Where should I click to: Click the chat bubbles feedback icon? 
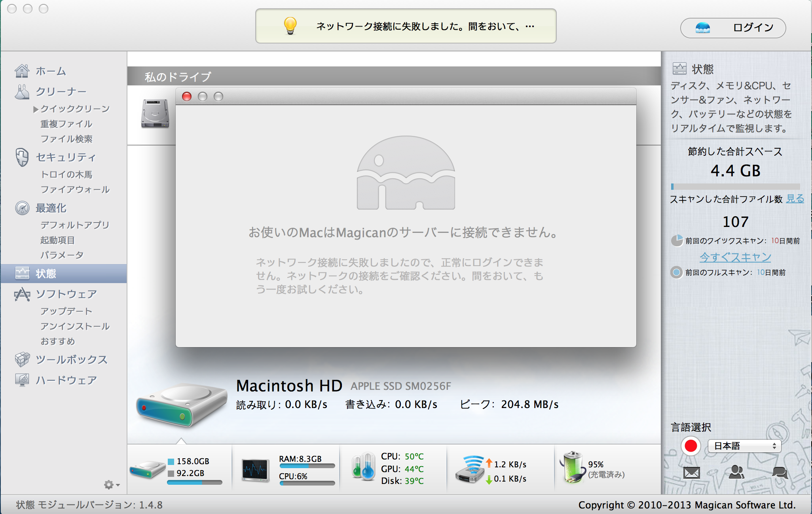point(780,472)
